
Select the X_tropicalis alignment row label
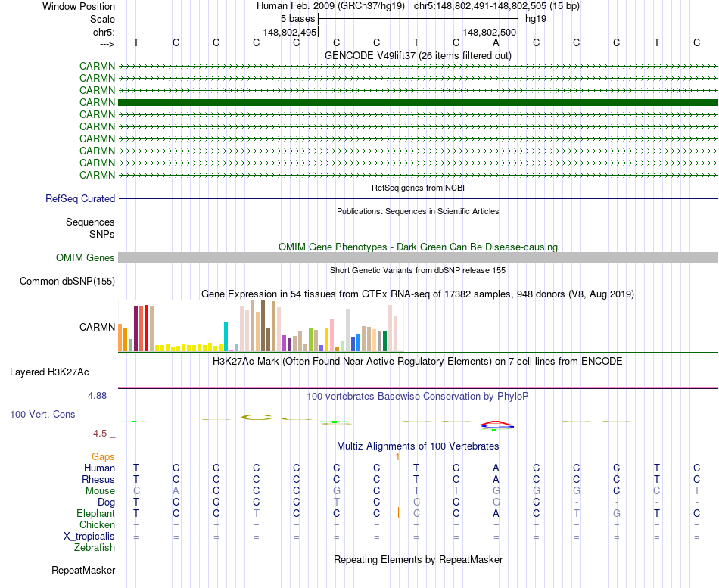pos(89,537)
